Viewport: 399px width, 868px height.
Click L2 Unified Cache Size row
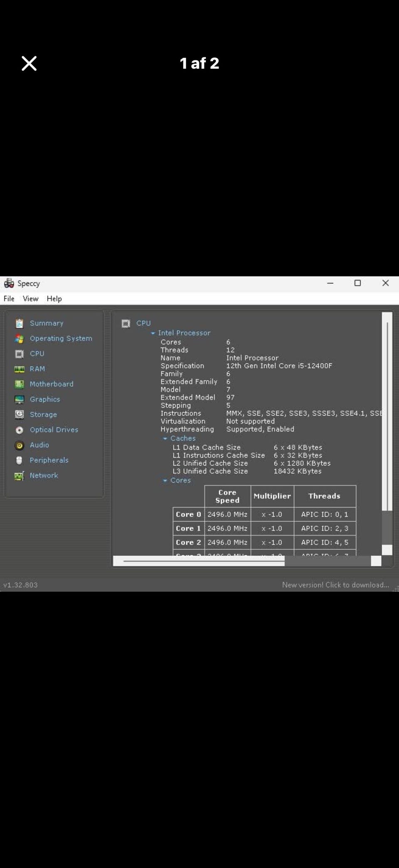point(252,464)
